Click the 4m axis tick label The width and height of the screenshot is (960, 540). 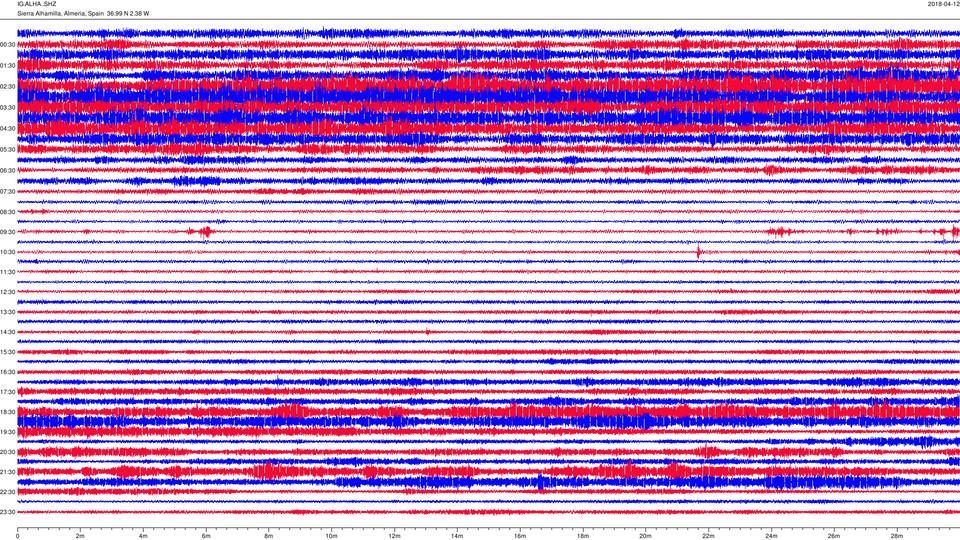143,536
